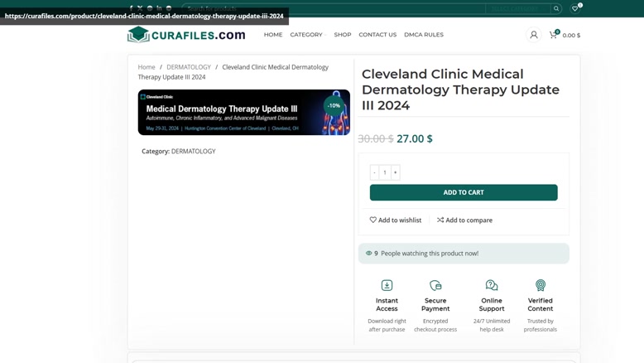The width and height of the screenshot is (644, 363).
Task: Click the 'Encrypted checkout process' text
Action: (x=435, y=325)
